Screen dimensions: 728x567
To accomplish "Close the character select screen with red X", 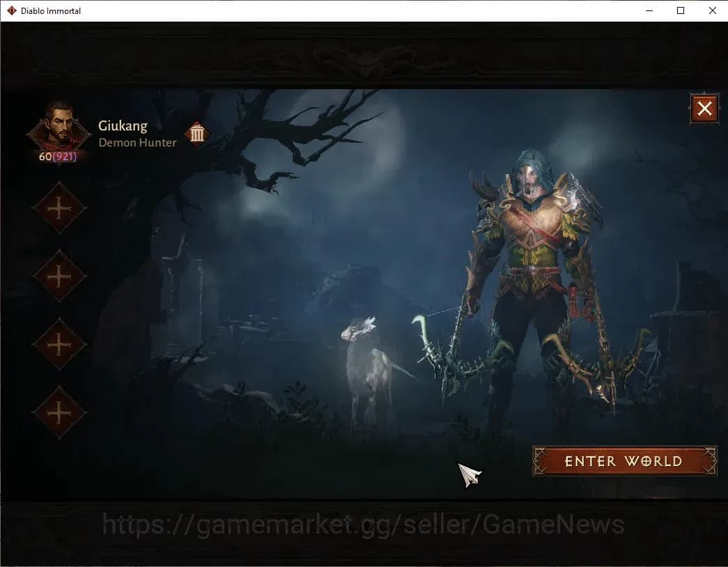I will click(704, 109).
